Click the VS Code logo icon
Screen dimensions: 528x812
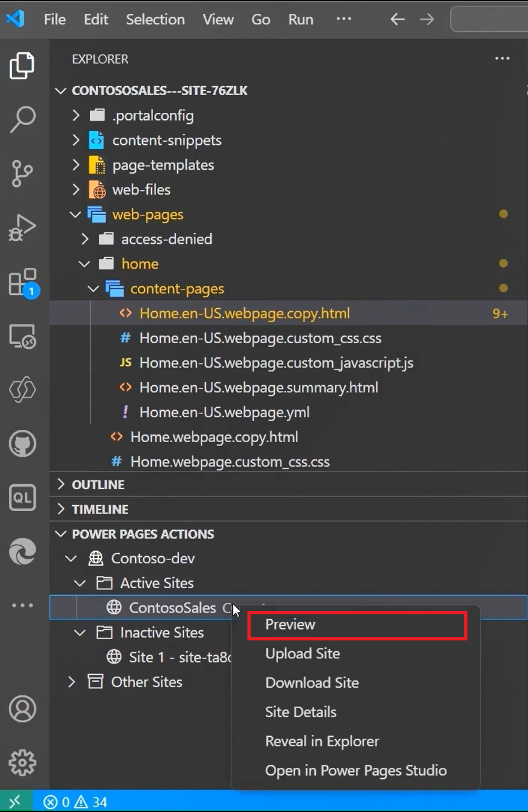[x=15, y=19]
